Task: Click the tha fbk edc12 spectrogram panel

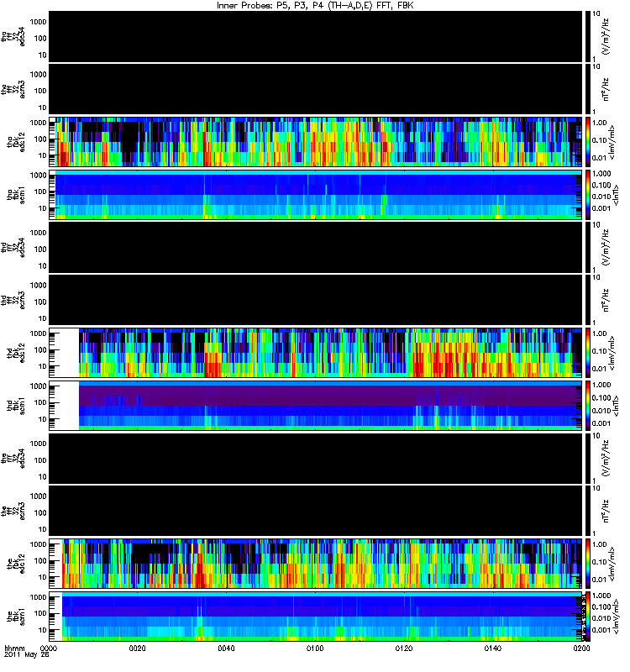Action: click(x=315, y=142)
